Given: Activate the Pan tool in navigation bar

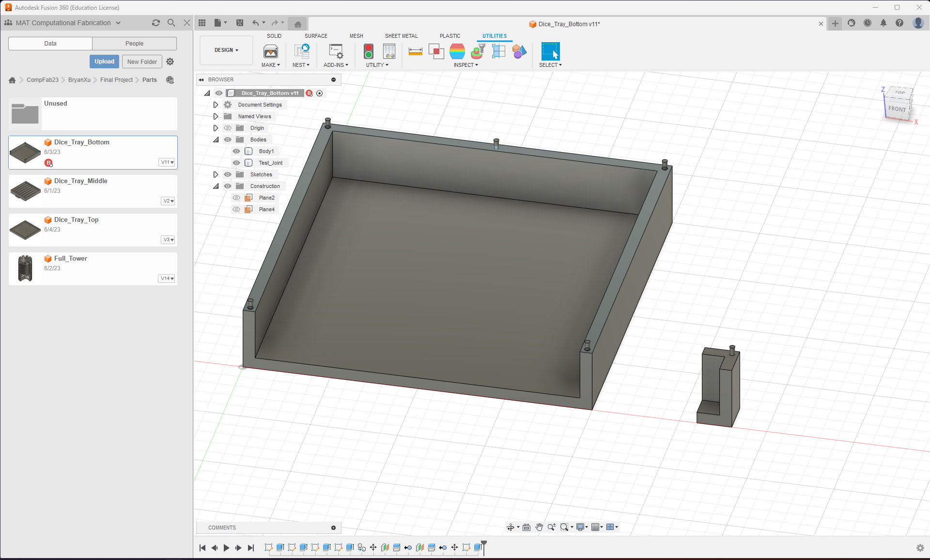Looking at the screenshot, I should [x=539, y=527].
